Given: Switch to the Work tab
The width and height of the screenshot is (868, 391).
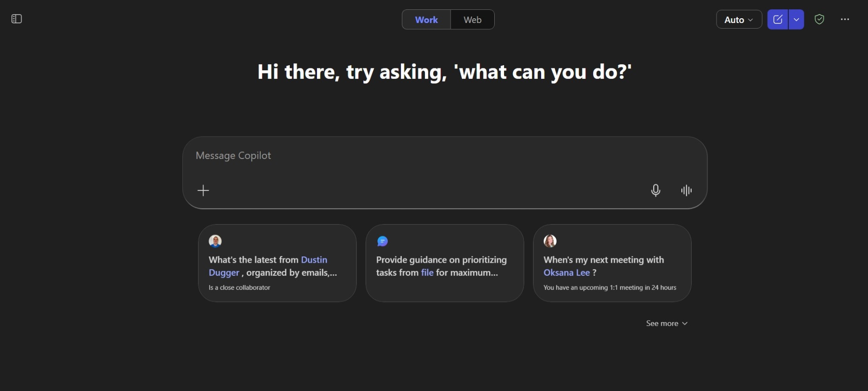Looking at the screenshot, I should pyautogui.click(x=426, y=20).
